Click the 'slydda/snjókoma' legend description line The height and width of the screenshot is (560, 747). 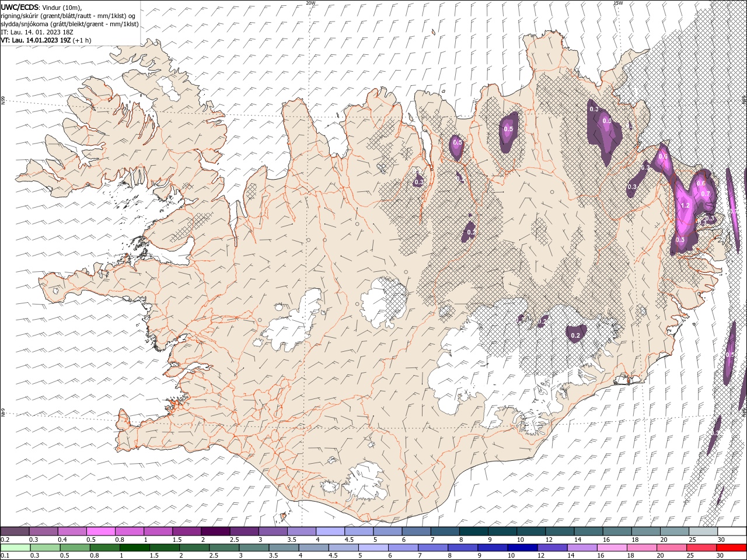coord(69,24)
